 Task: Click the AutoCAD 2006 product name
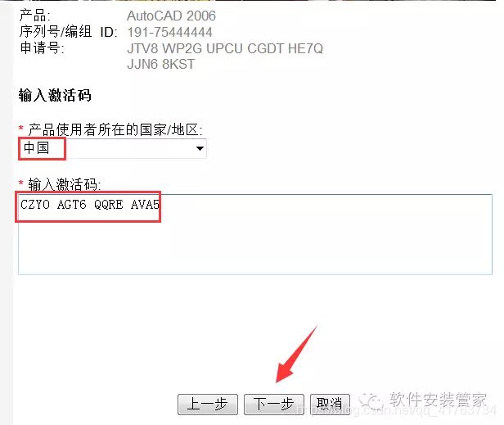(171, 16)
